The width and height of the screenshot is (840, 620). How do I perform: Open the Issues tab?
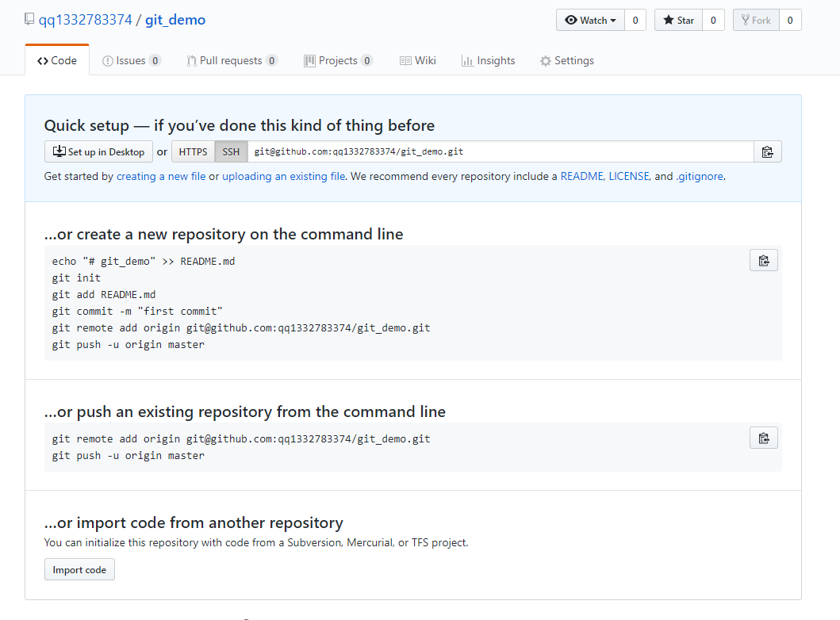tap(131, 61)
